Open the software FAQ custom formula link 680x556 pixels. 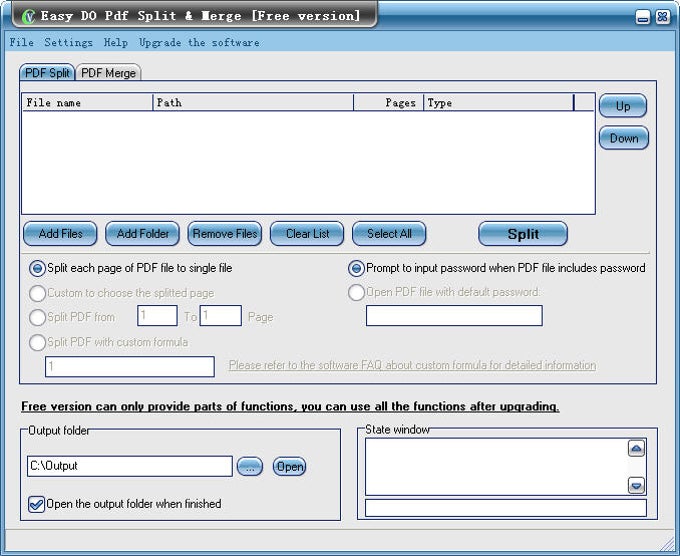click(412, 365)
